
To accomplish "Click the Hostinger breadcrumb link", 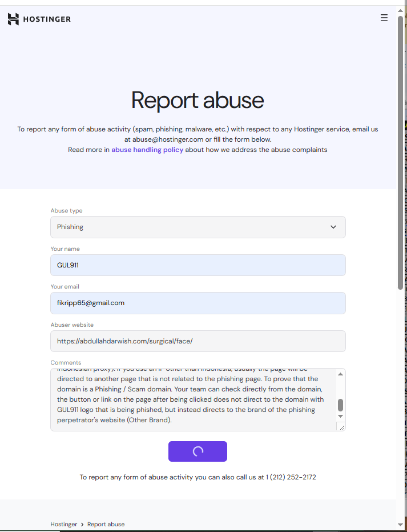I will click(64, 524).
